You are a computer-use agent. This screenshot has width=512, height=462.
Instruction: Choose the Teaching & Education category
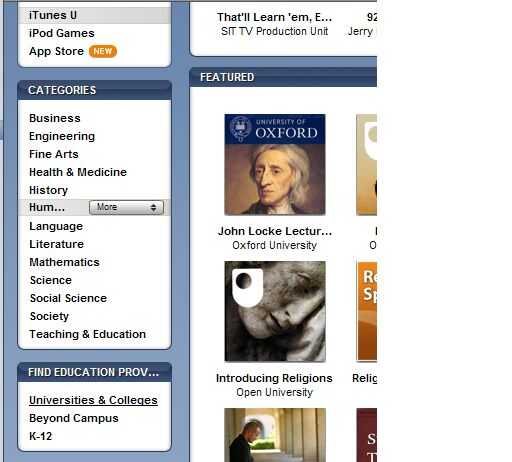(x=88, y=334)
